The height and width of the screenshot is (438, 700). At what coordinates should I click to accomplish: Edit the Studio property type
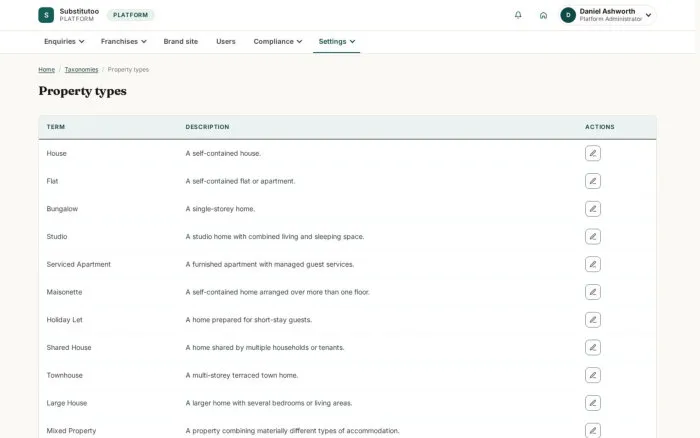592,236
